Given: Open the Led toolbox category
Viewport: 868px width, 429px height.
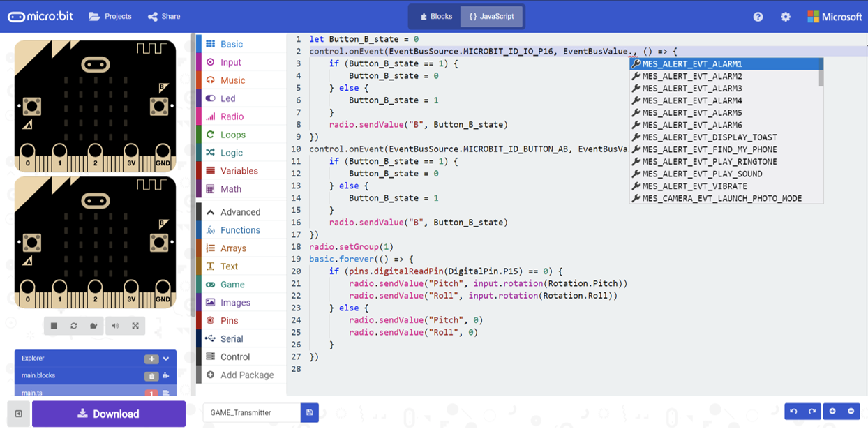Looking at the screenshot, I should (x=241, y=98).
